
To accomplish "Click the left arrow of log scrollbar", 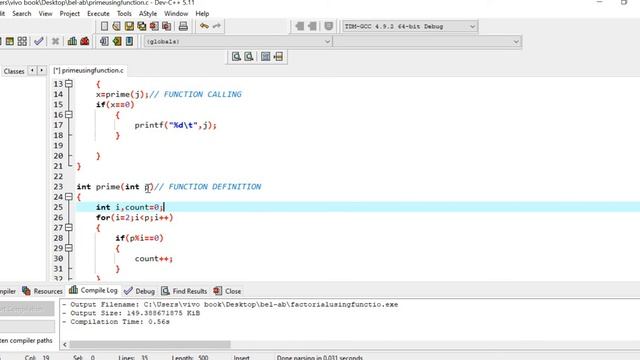I will click(65, 345).
